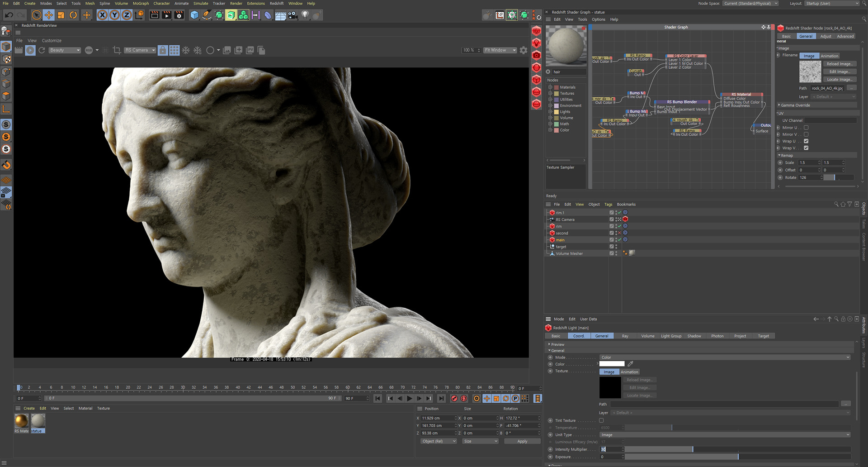Select the Rotate tool in the top toolbar
The height and width of the screenshot is (467, 868).
[x=73, y=15]
